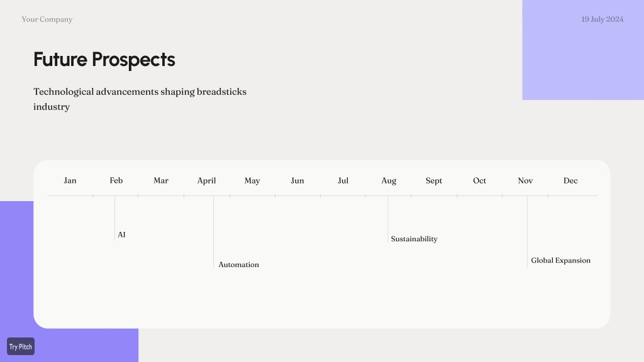This screenshot has height=362, width=644.
Task: Click the Jun month label
Action: (x=297, y=180)
